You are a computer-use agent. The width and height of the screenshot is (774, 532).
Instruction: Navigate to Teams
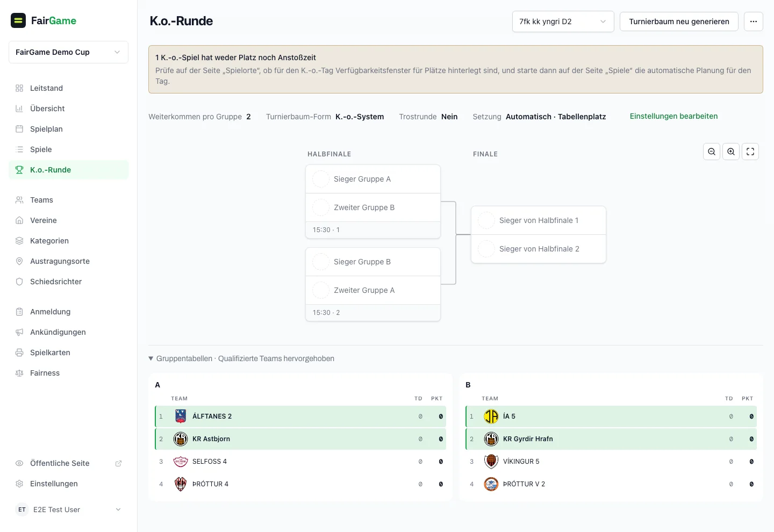(68, 200)
